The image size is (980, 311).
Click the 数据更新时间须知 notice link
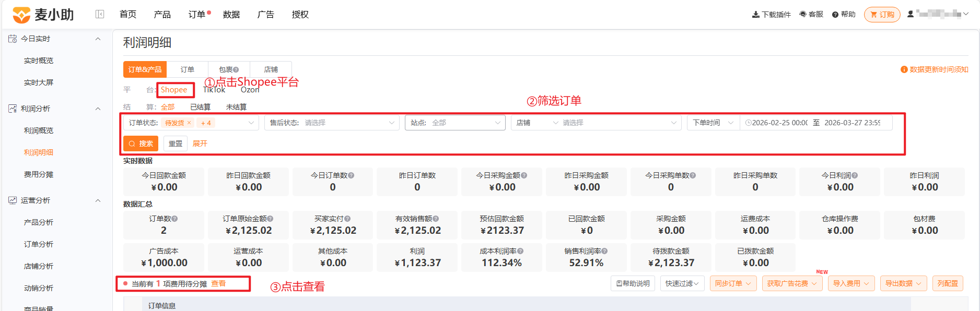point(935,69)
